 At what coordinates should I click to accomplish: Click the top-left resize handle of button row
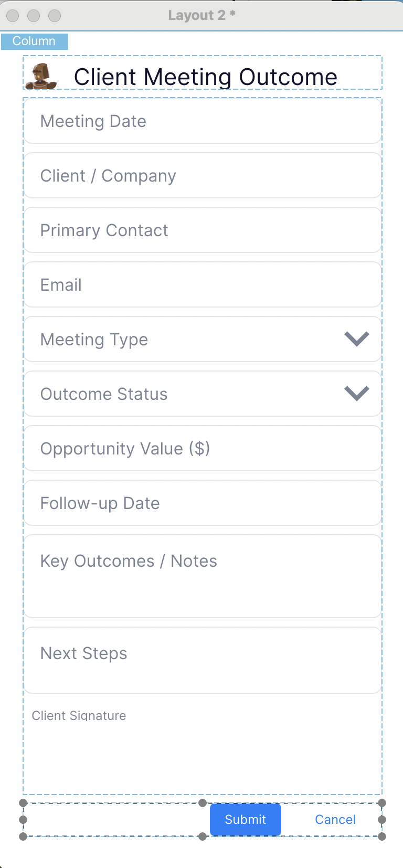23,803
